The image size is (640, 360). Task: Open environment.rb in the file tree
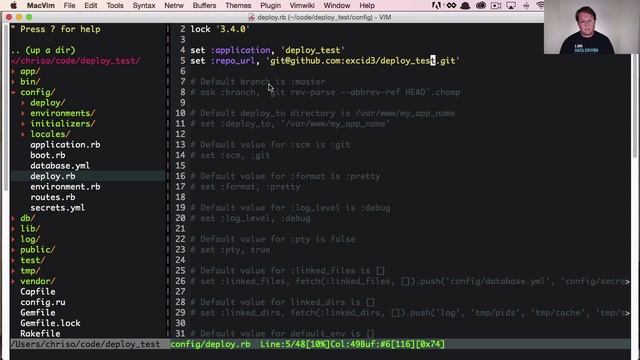point(65,187)
